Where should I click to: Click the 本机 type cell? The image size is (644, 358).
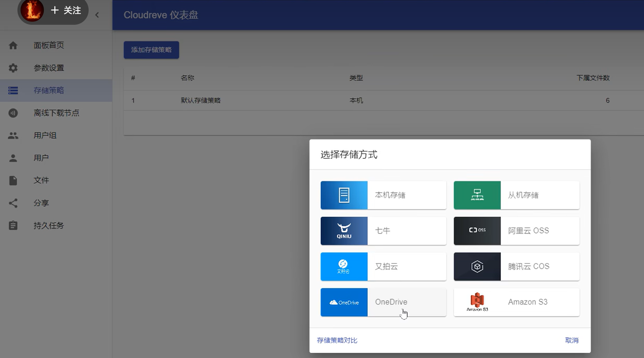click(356, 101)
